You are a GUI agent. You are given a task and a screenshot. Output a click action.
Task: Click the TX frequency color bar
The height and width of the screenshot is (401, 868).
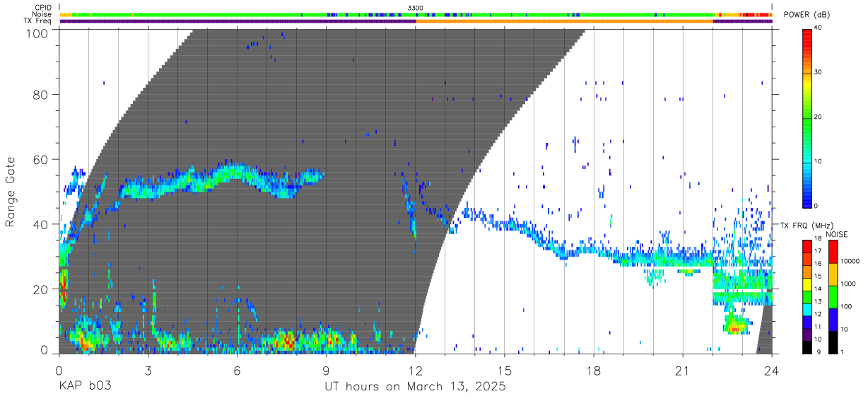(x=807, y=296)
